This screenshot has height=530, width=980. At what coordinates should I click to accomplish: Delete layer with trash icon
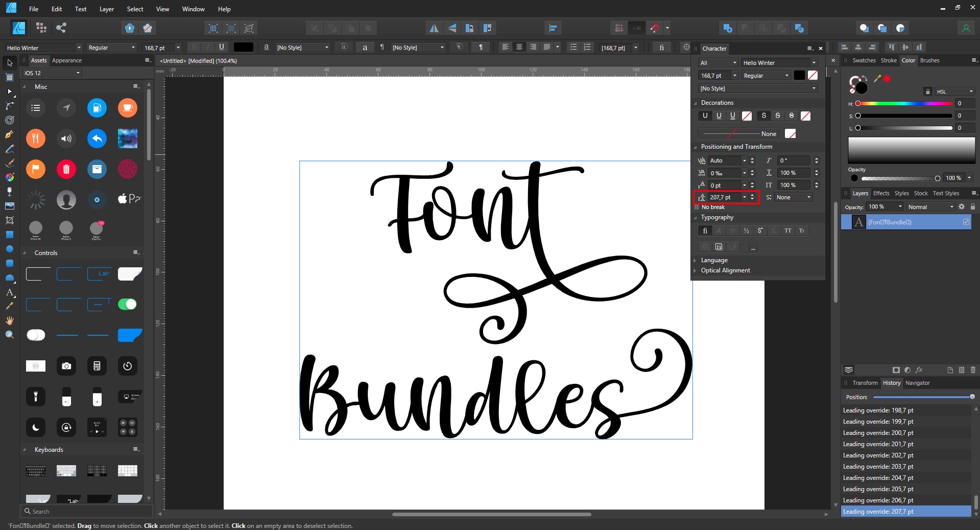point(973,370)
